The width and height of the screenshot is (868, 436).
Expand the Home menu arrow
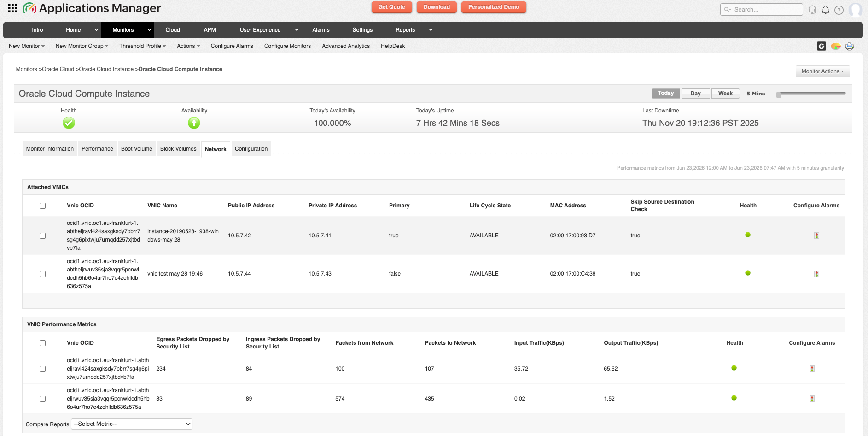[96, 30]
